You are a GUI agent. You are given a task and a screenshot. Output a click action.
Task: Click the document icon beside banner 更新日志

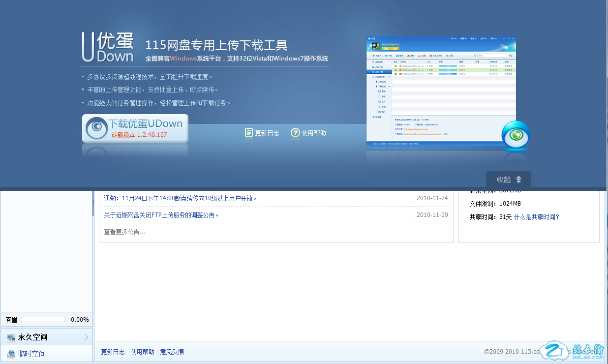pos(249,133)
